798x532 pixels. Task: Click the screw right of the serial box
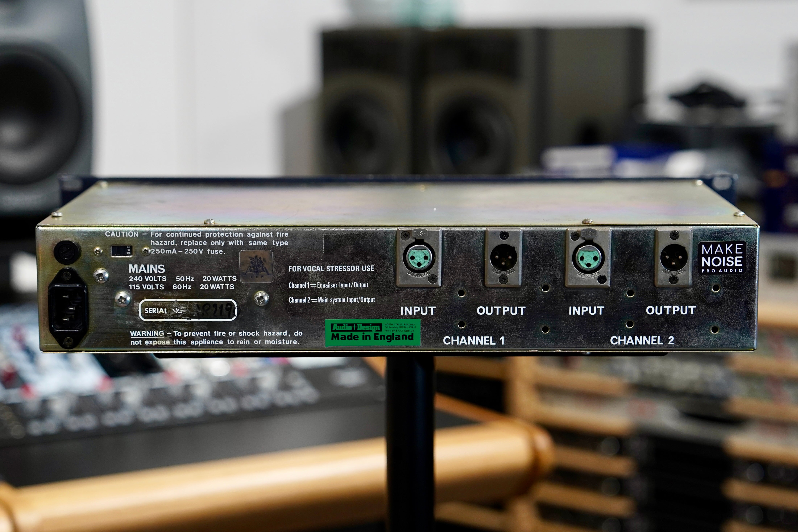coord(261,299)
